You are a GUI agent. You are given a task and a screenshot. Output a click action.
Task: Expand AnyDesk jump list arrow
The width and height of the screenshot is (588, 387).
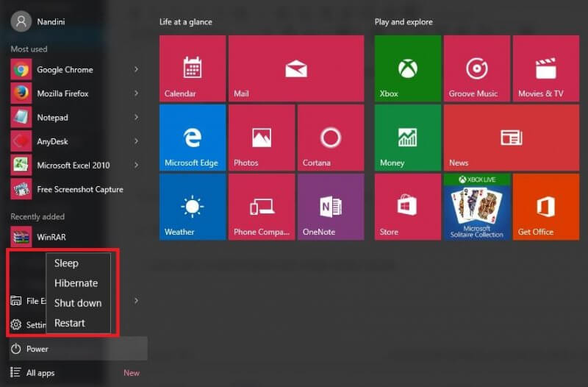[x=136, y=141]
